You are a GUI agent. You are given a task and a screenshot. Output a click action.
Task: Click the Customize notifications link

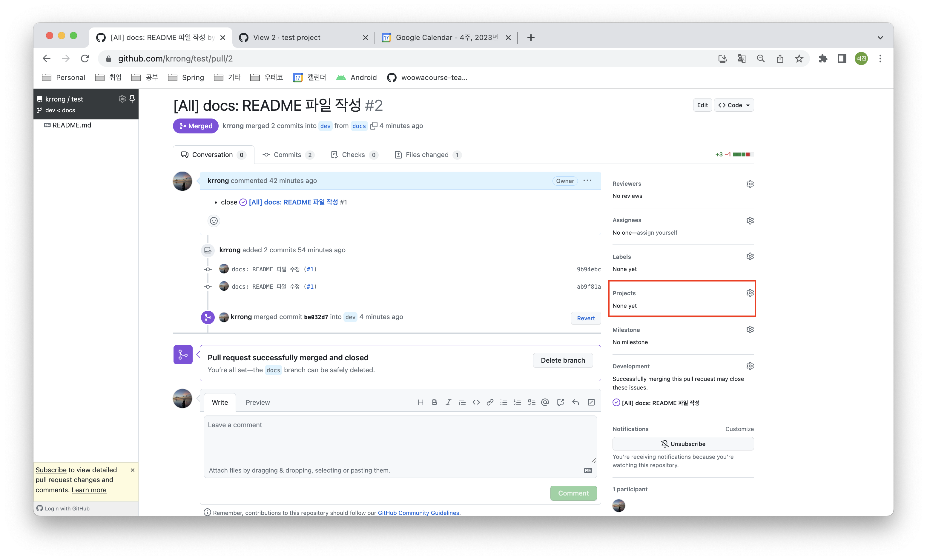click(739, 429)
